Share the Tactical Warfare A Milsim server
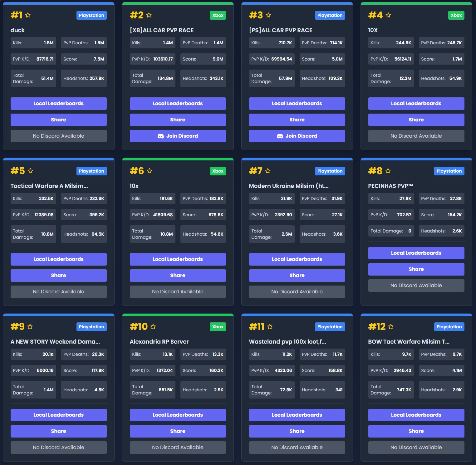Image resolution: width=476 pixels, height=465 pixels. (x=59, y=276)
